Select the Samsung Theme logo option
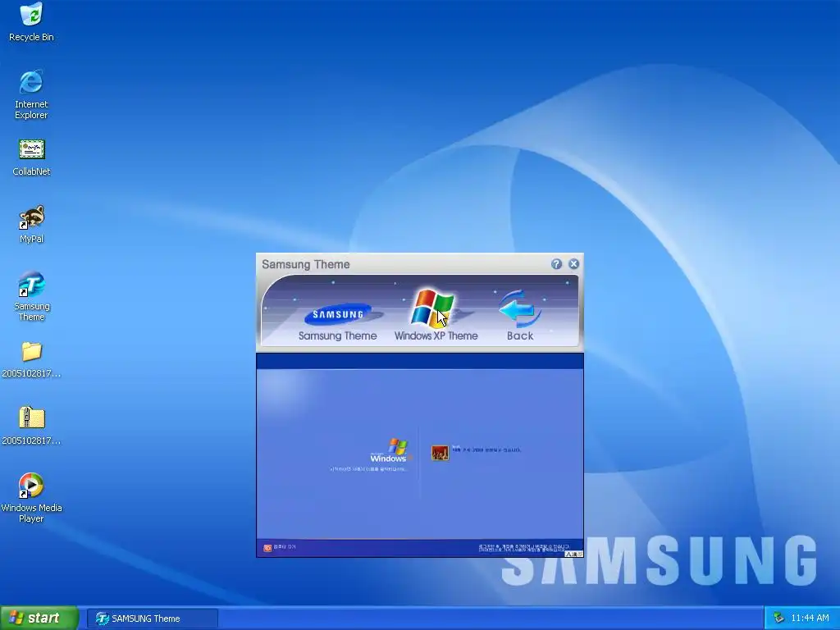The width and height of the screenshot is (840, 630). tap(338, 316)
